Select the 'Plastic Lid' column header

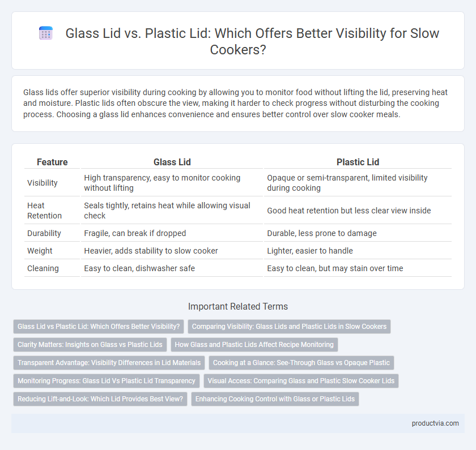pos(358,162)
